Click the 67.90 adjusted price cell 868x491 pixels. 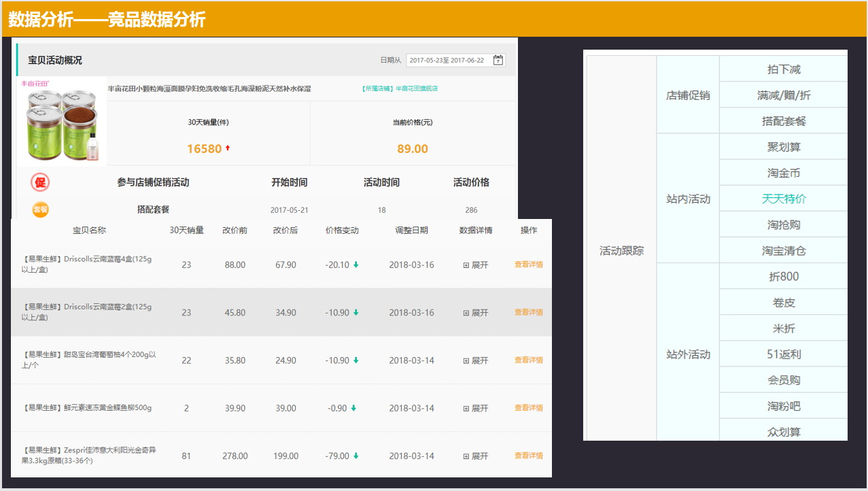click(285, 265)
